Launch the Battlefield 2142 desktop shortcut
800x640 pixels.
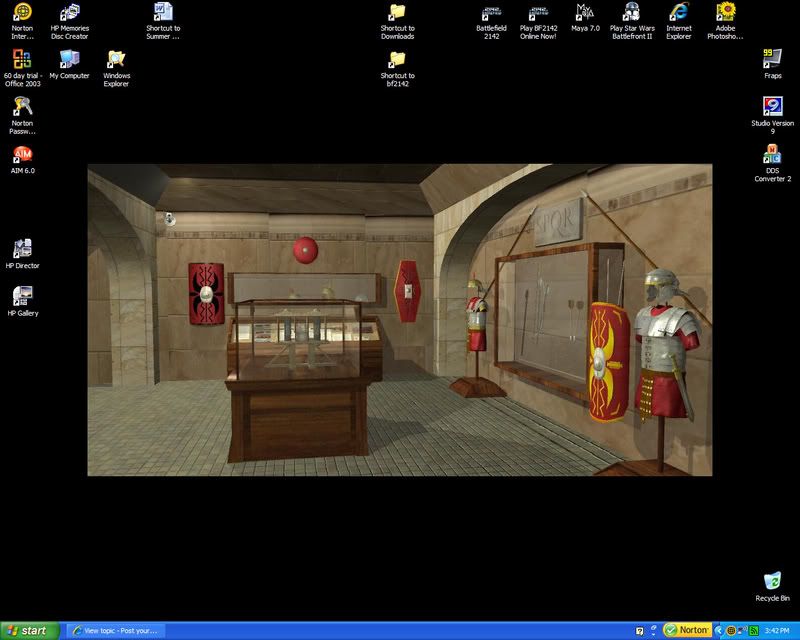point(491,20)
